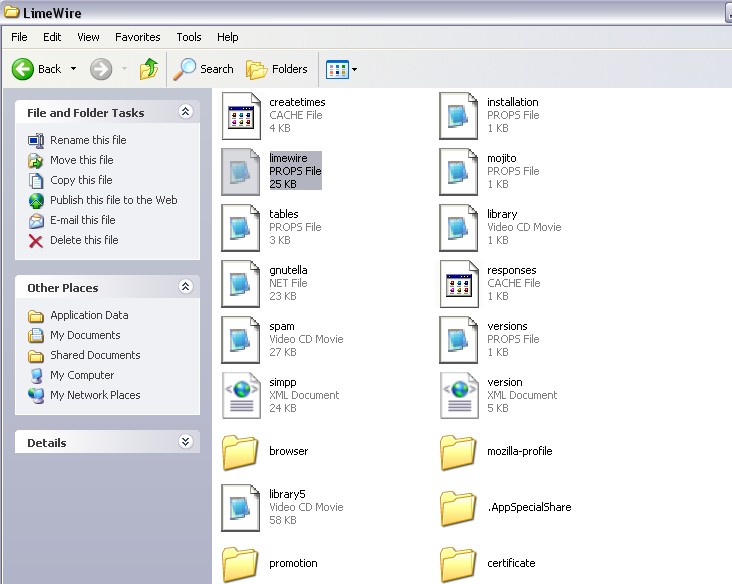Select the promotion folder icon
732x584 pixels.
click(x=240, y=564)
